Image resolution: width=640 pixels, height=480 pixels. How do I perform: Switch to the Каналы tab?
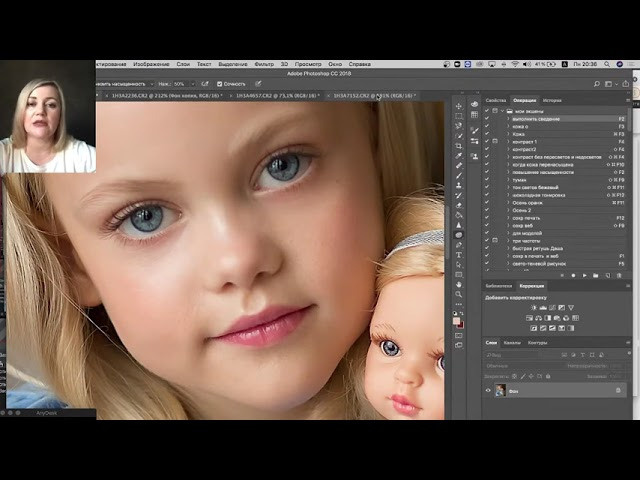coord(512,343)
